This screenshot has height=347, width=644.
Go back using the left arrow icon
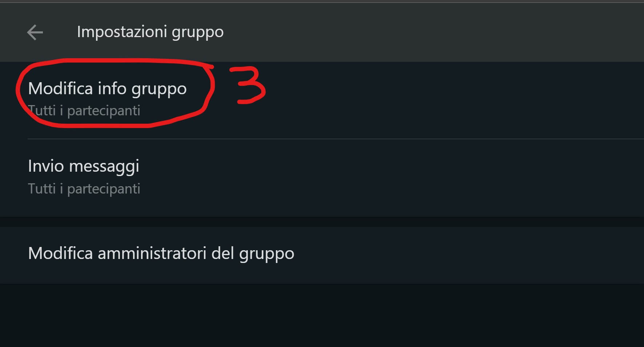35,32
